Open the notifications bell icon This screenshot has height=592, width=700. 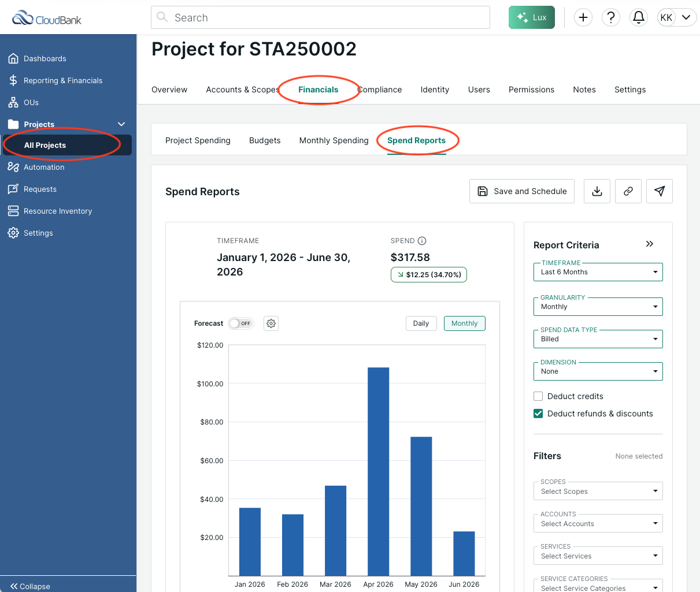(x=639, y=17)
